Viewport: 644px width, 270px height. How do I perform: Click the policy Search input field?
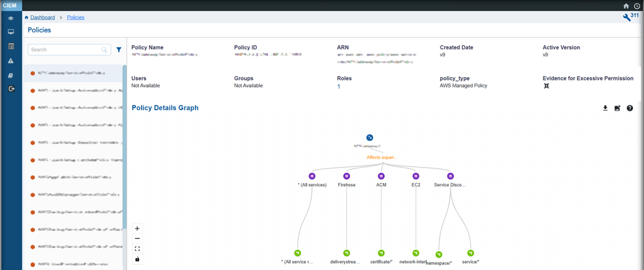click(65, 50)
